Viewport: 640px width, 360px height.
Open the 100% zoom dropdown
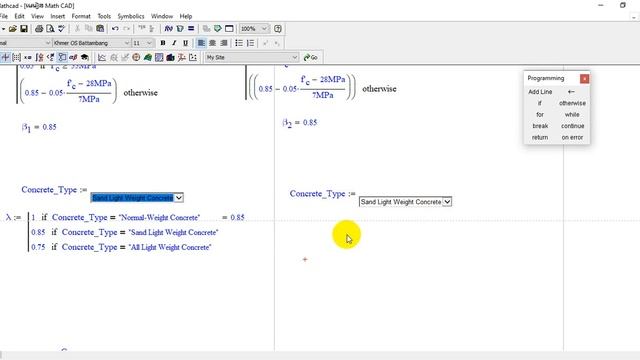point(264,29)
